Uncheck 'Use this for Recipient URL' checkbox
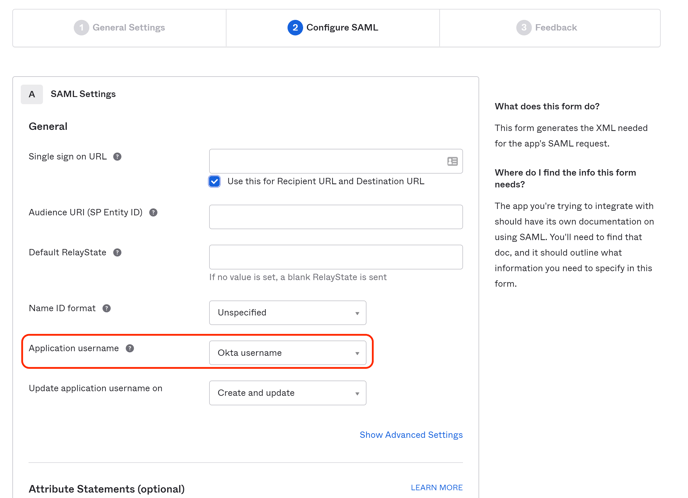This screenshot has height=498, width=688. [x=214, y=182]
